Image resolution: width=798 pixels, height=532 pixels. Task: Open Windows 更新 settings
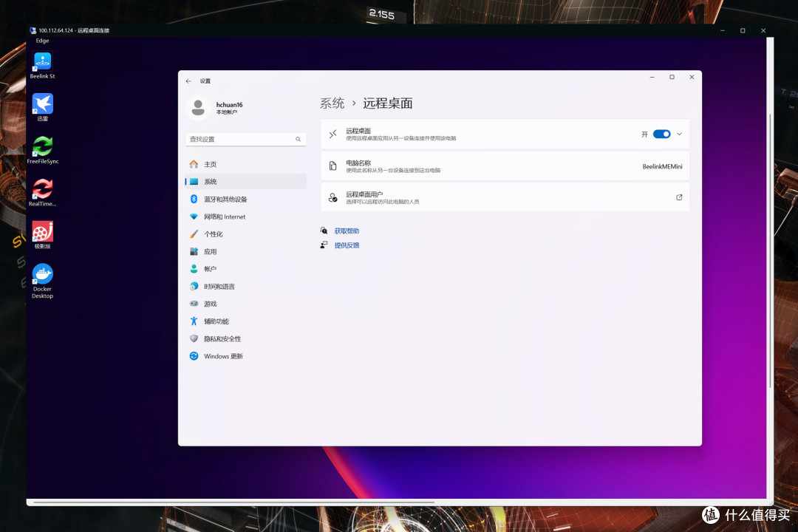coord(246,356)
